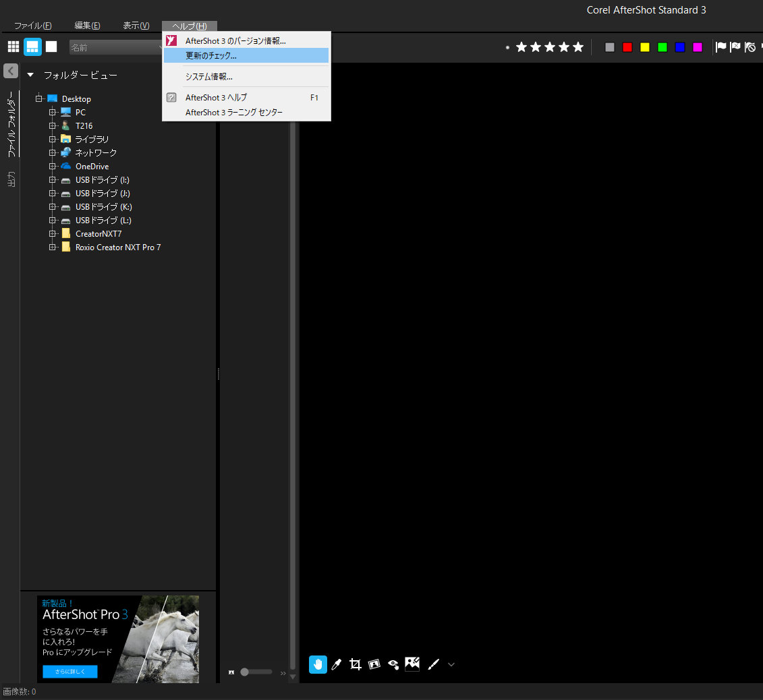This screenshot has height=700, width=763.
Task: Open AfterShot 3 ラーニング センター
Action: tap(246, 113)
